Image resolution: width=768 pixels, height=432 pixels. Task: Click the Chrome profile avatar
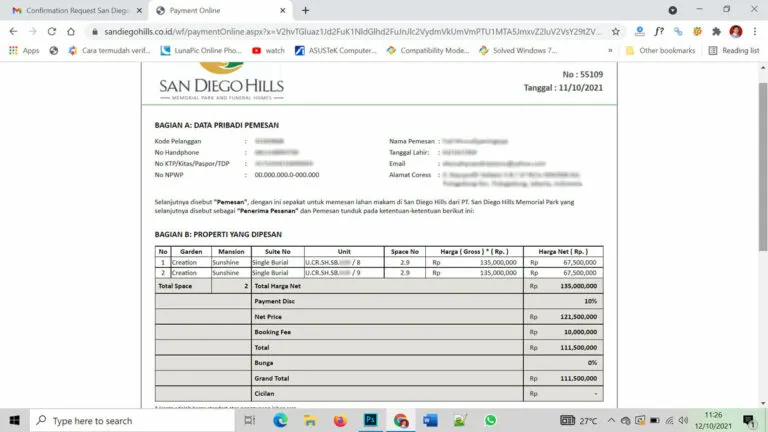click(736, 31)
